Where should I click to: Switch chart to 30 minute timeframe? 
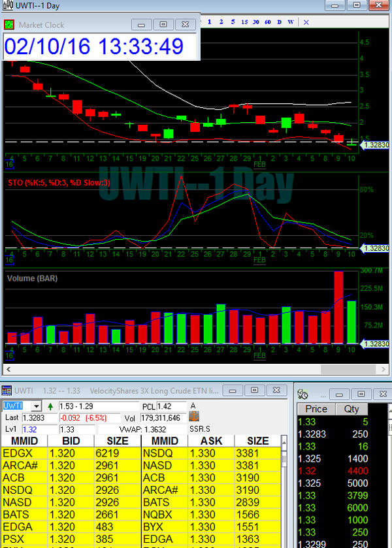click(x=256, y=22)
